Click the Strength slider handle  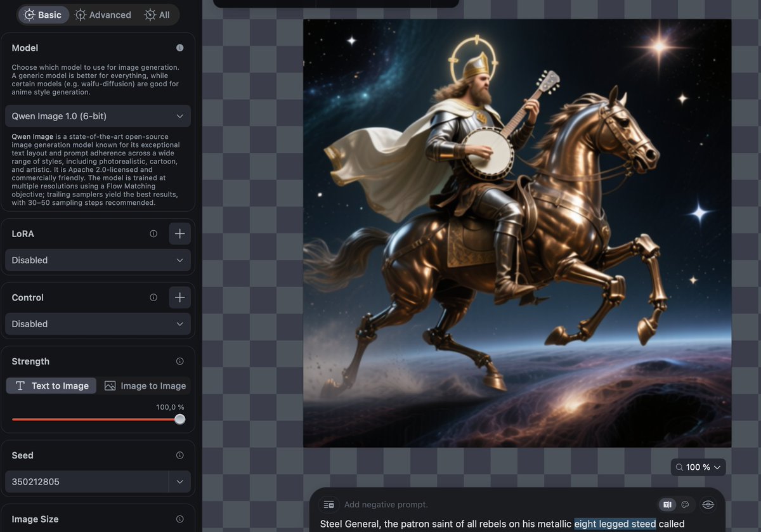pos(180,419)
